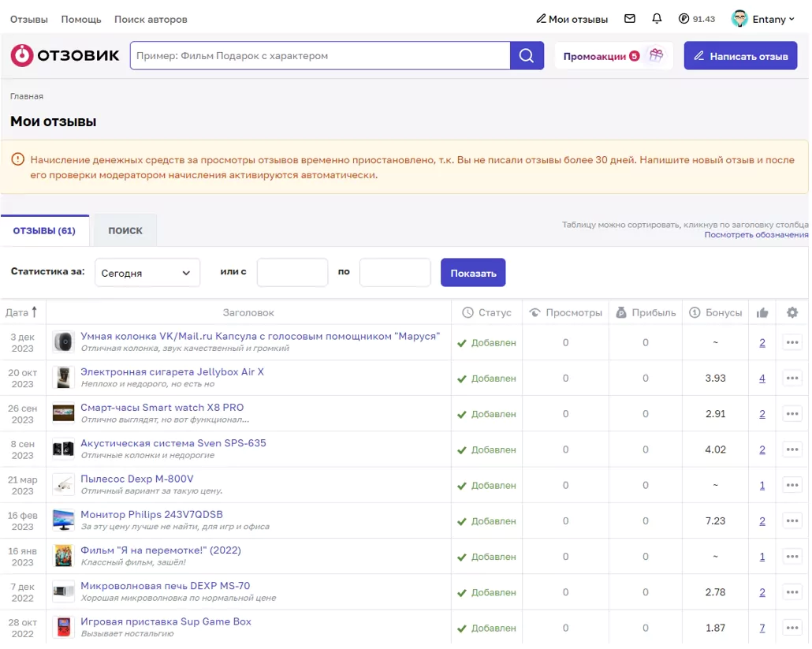The width and height of the screenshot is (812, 649).
Task: Open the mail envelope icon
Action: tap(630, 19)
